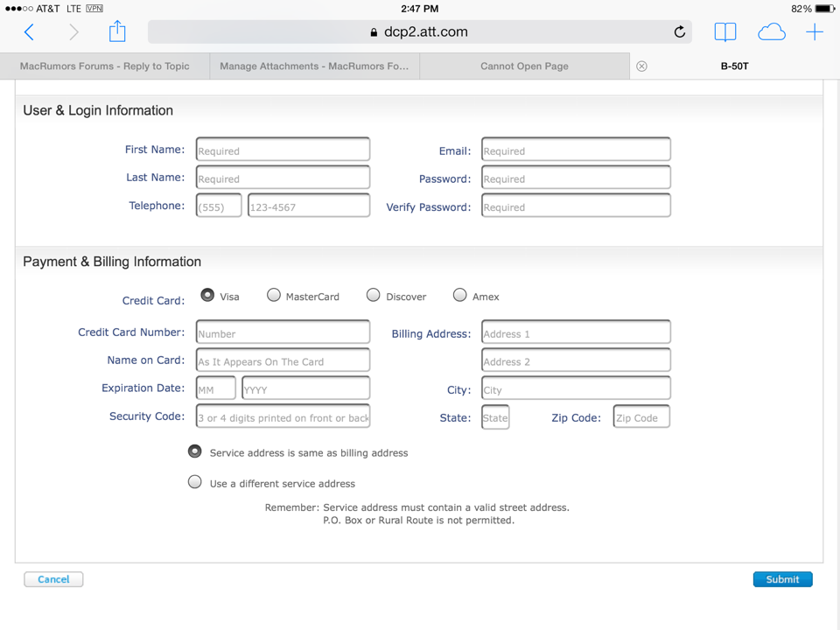
Task: Go back using Safari back arrow
Action: [x=30, y=32]
